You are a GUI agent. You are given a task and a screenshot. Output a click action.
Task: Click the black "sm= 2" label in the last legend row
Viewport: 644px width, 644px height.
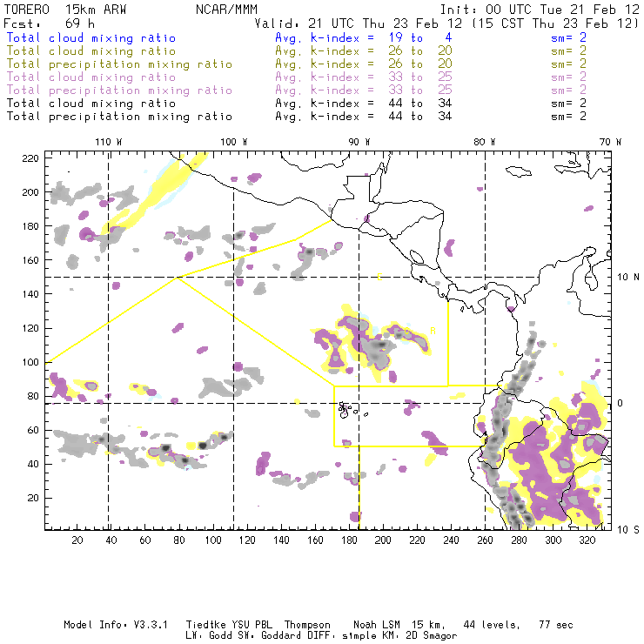pyautogui.click(x=568, y=117)
